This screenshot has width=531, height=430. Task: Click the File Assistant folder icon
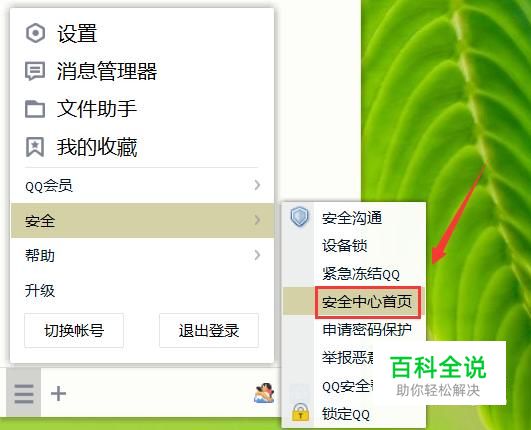(35, 109)
